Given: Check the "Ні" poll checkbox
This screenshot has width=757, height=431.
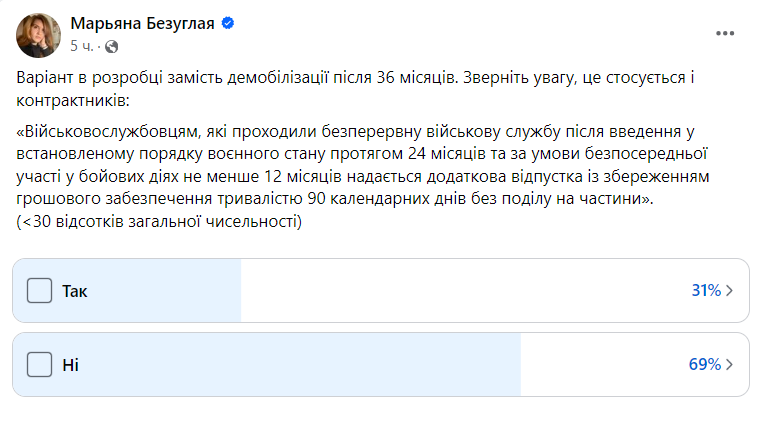Looking at the screenshot, I should pyautogui.click(x=39, y=365).
